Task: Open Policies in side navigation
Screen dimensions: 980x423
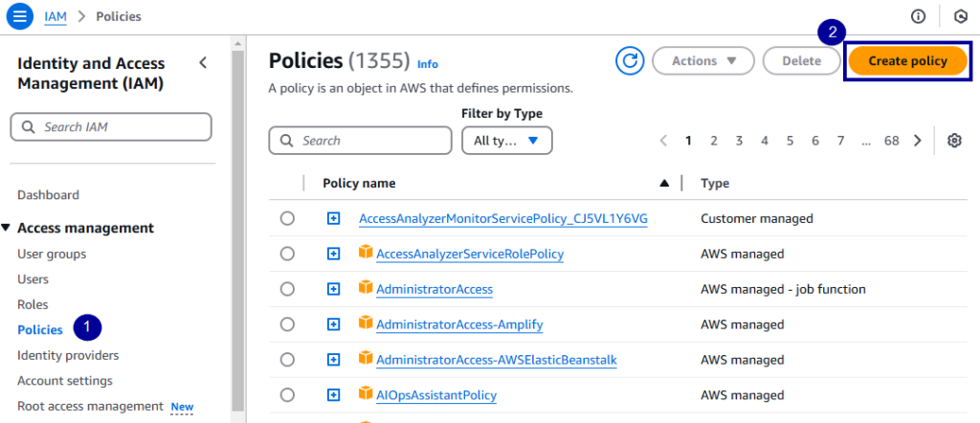Action: 40,330
